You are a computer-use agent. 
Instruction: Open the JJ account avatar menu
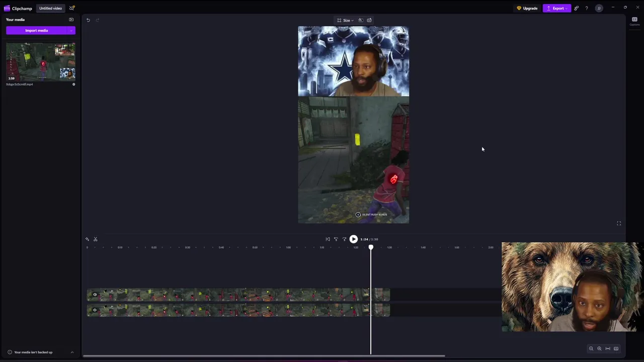point(599,8)
